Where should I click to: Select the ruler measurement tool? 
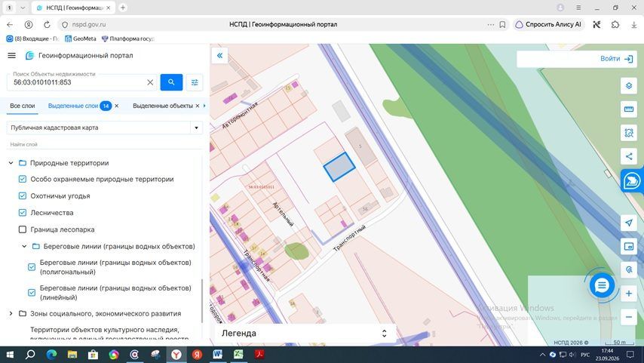(629, 109)
